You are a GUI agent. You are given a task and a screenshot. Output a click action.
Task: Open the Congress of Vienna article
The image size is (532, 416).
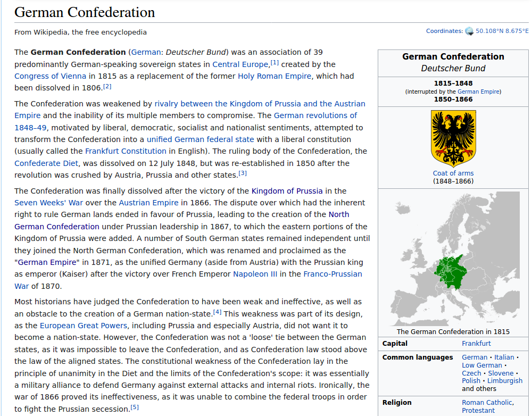50,76
